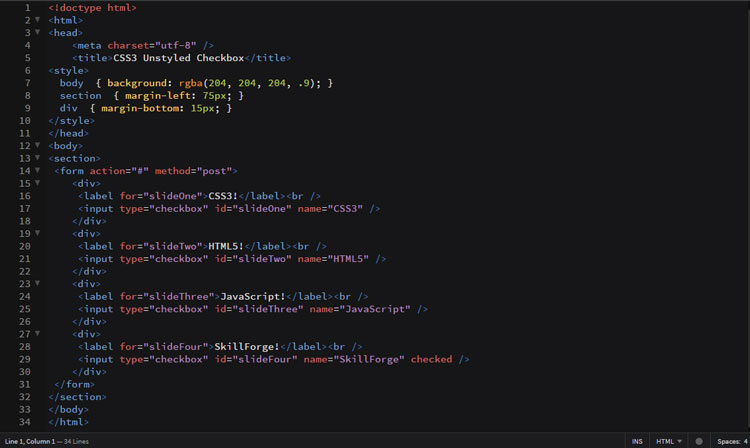Click the closing body tag on line 33
Screen dimensions: 750x448
68,409
